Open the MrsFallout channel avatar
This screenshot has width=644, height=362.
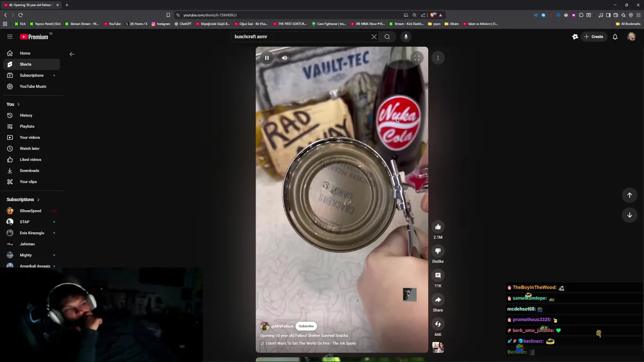coord(265,326)
